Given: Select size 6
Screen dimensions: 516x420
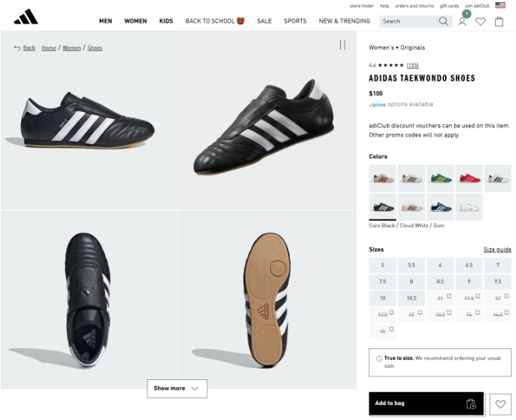Looking at the screenshot, I should tap(441, 265).
